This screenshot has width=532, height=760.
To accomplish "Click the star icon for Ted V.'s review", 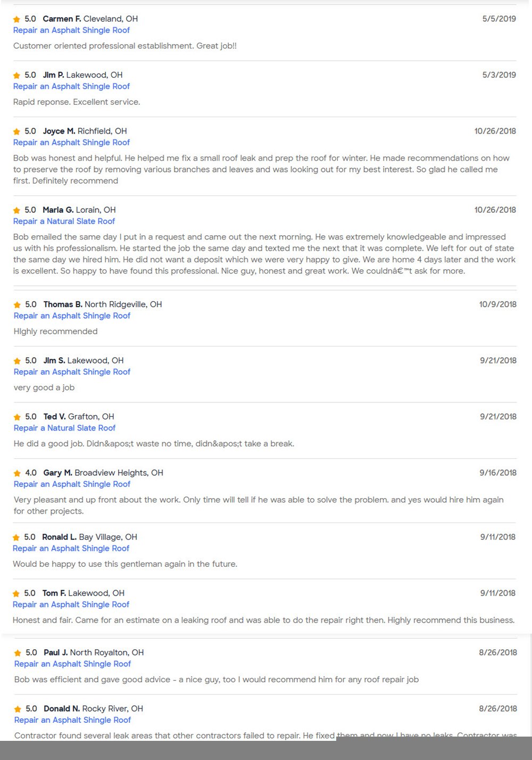I will (x=17, y=417).
